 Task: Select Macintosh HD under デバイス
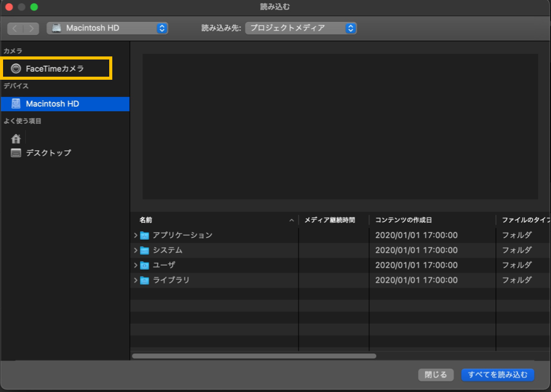[x=65, y=104]
